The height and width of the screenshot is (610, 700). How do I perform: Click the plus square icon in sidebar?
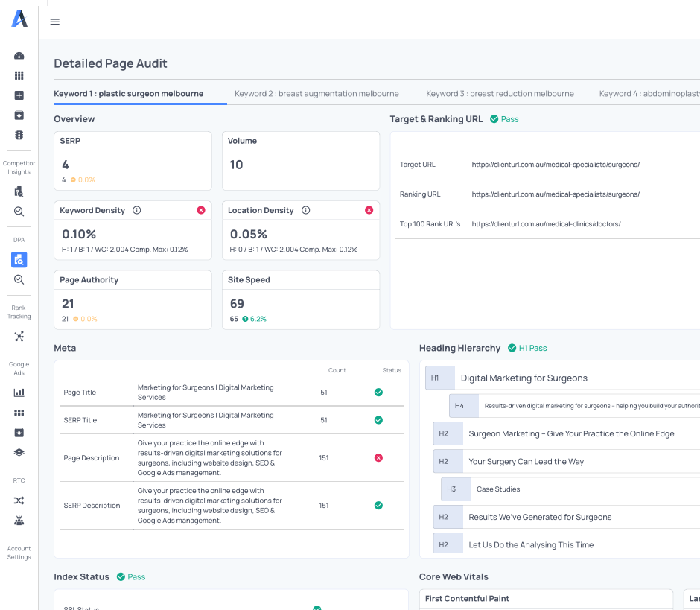pos(19,95)
